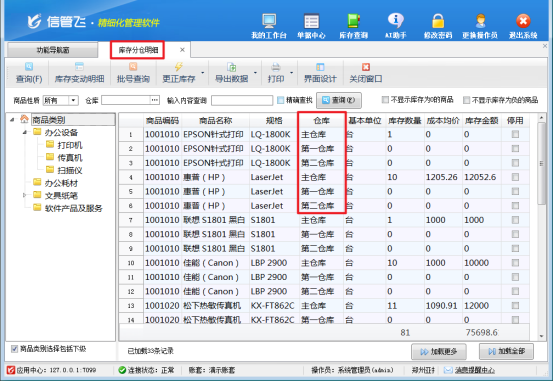Open the 商品性质 dropdown

tap(73, 100)
